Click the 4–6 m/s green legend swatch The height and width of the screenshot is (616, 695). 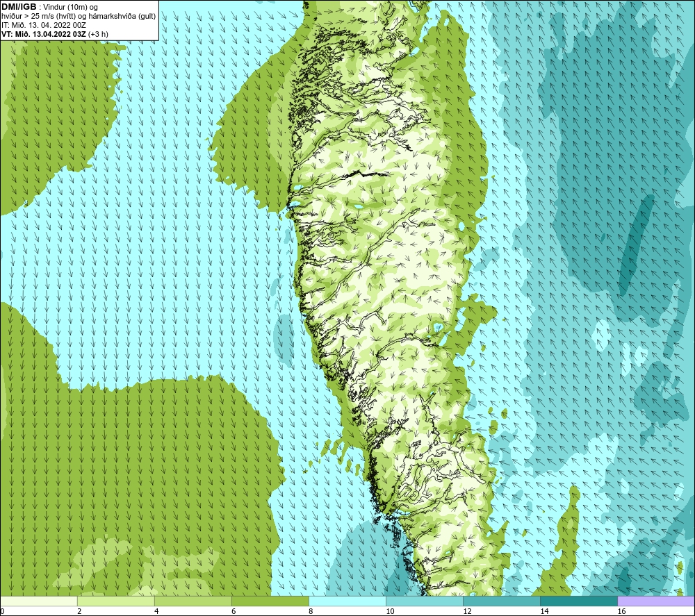[x=193, y=601]
